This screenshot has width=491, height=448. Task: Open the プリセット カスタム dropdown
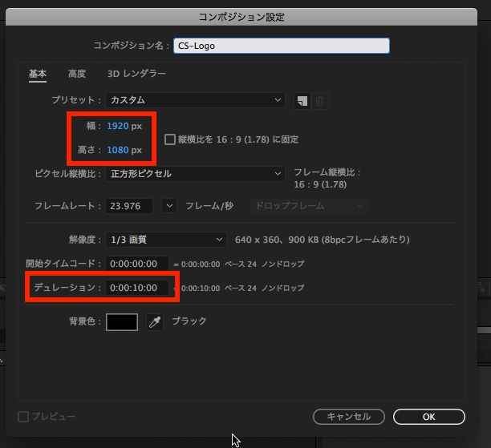195,100
